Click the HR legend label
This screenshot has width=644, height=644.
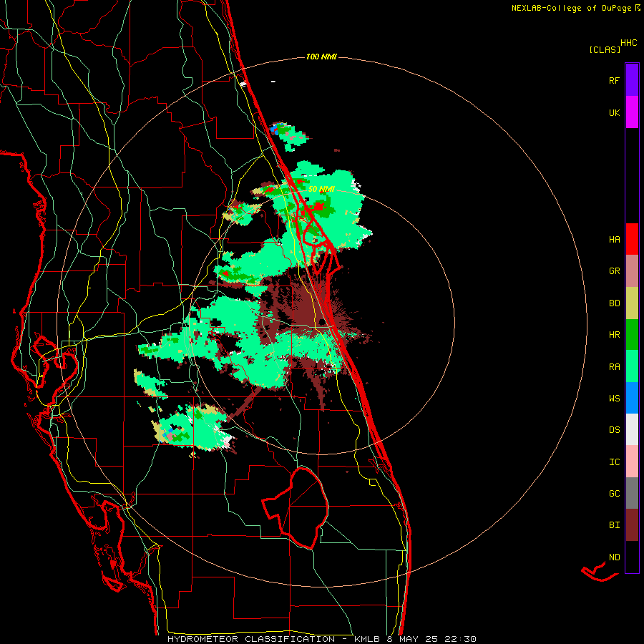tap(614, 335)
